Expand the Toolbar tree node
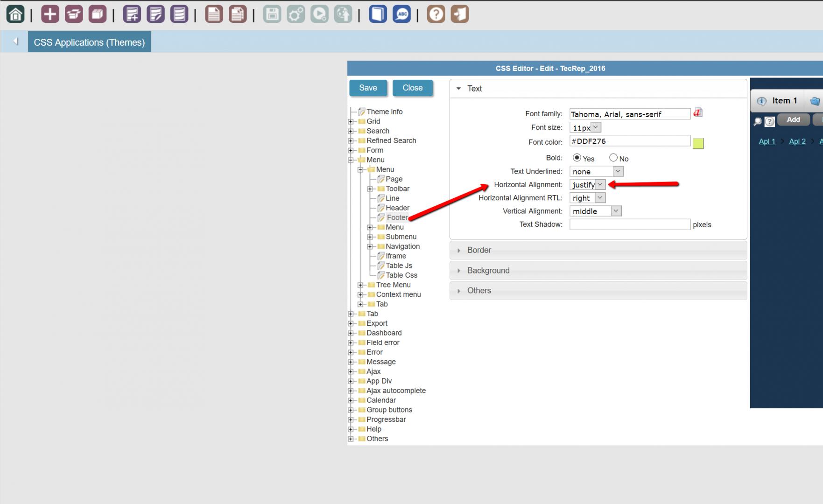The height and width of the screenshot is (504, 823). 370,189
